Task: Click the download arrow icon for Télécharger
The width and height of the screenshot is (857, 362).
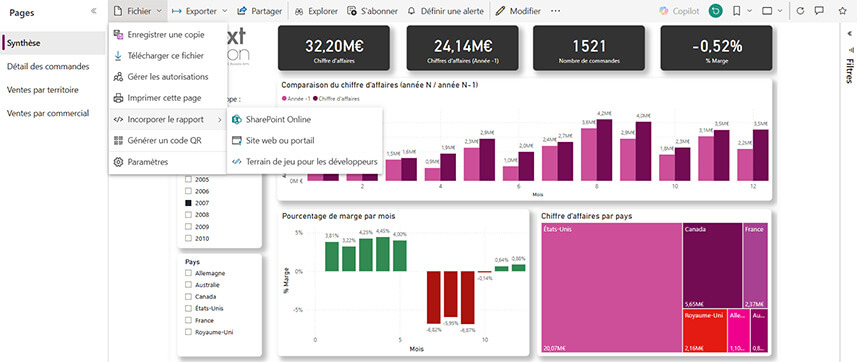Action: click(118, 56)
